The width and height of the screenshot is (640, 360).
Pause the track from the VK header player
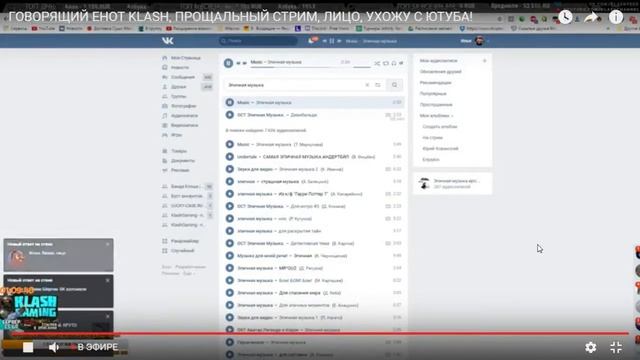332,41
